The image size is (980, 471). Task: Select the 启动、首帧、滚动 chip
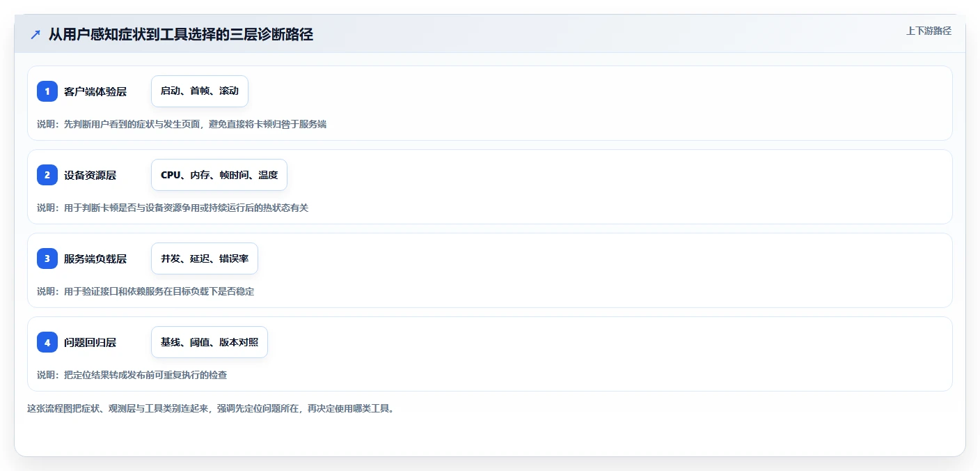pyautogui.click(x=200, y=91)
